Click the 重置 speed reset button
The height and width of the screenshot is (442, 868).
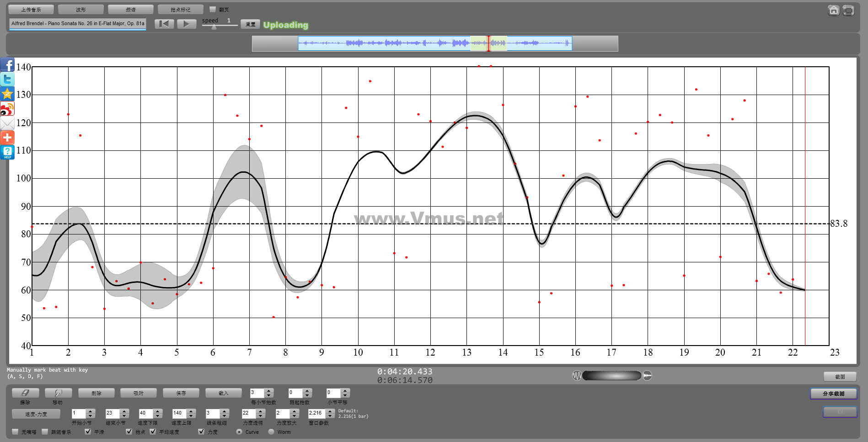tap(250, 24)
